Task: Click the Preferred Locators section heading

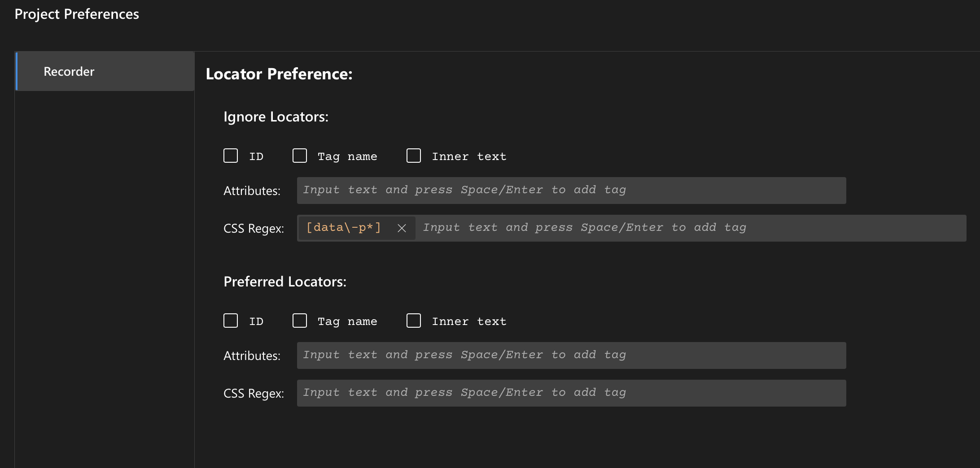Action: pos(284,282)
